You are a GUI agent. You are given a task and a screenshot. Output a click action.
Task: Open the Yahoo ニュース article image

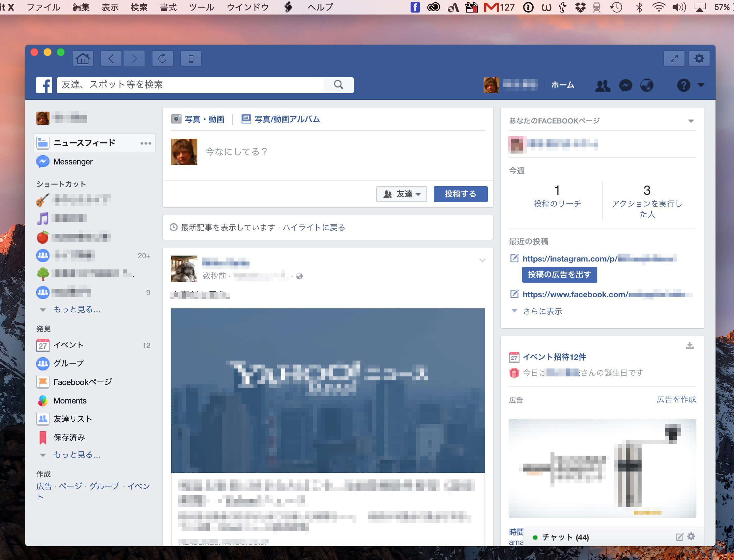pyautogui.click(x=328, y=390)
